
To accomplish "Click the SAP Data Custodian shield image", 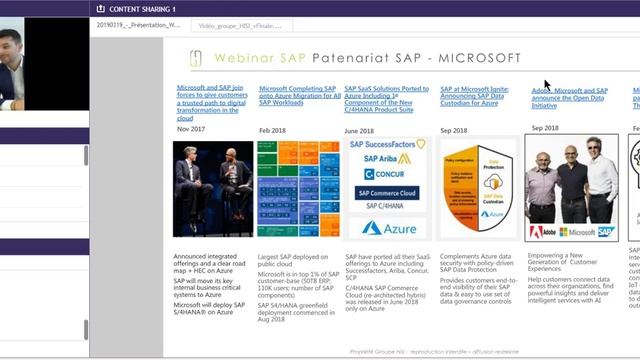I will pyautogui.click(x=478, y=188).
